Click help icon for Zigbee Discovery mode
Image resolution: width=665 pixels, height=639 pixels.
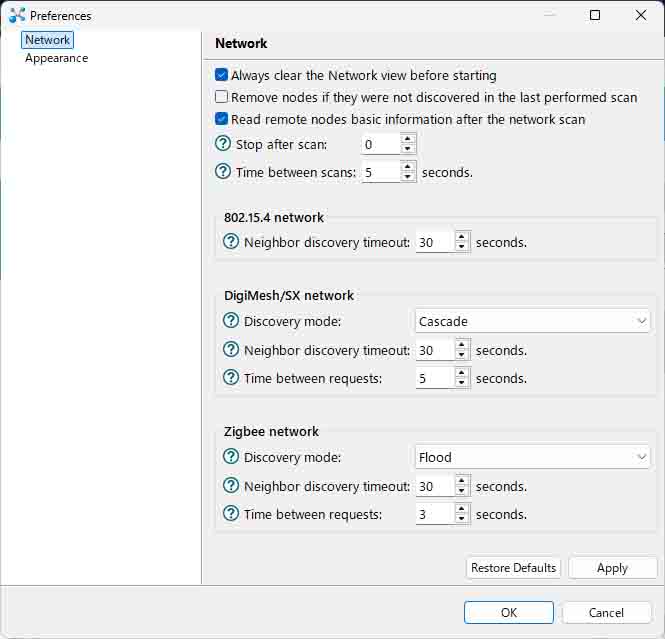[231, 457]
